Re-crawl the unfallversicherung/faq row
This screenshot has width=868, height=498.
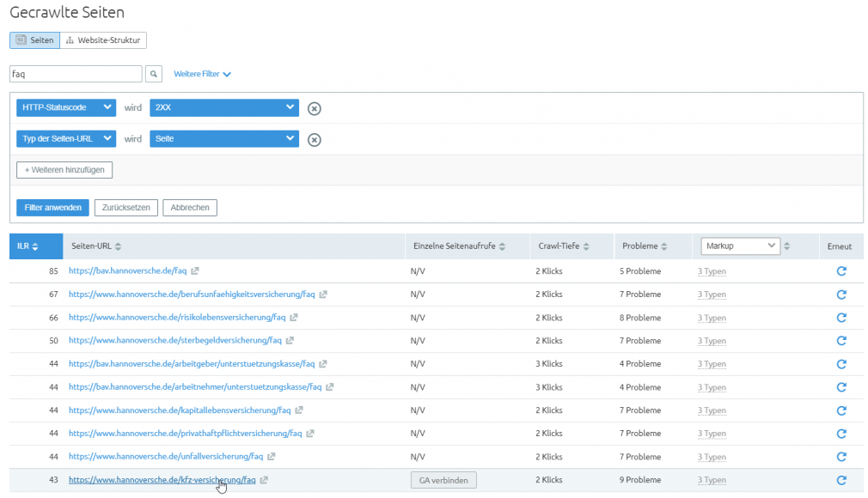pyautogui.click(x=841, y=457)
